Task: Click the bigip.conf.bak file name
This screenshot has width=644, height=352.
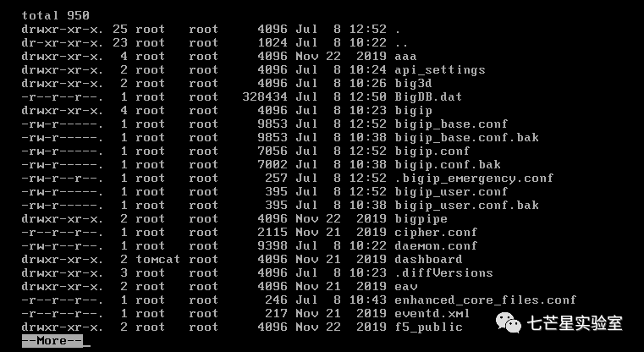Action: click(x=448, y=165)
